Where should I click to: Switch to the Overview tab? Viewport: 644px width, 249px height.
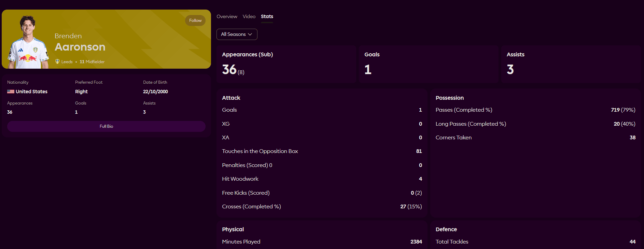[227, 16]
